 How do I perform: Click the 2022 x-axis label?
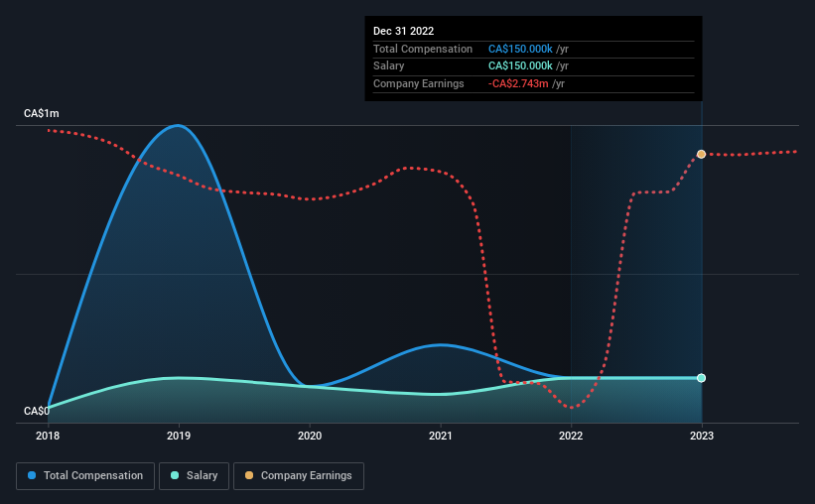coord(571,436)
